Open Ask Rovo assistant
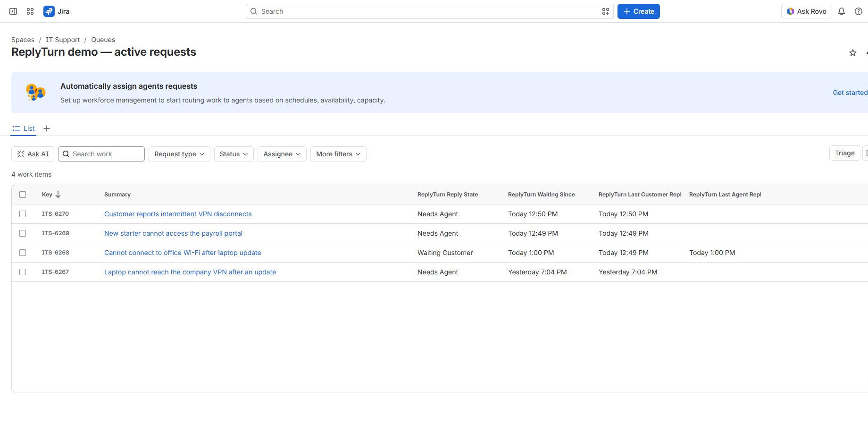 pyautogui.click(x=806, y=11)
